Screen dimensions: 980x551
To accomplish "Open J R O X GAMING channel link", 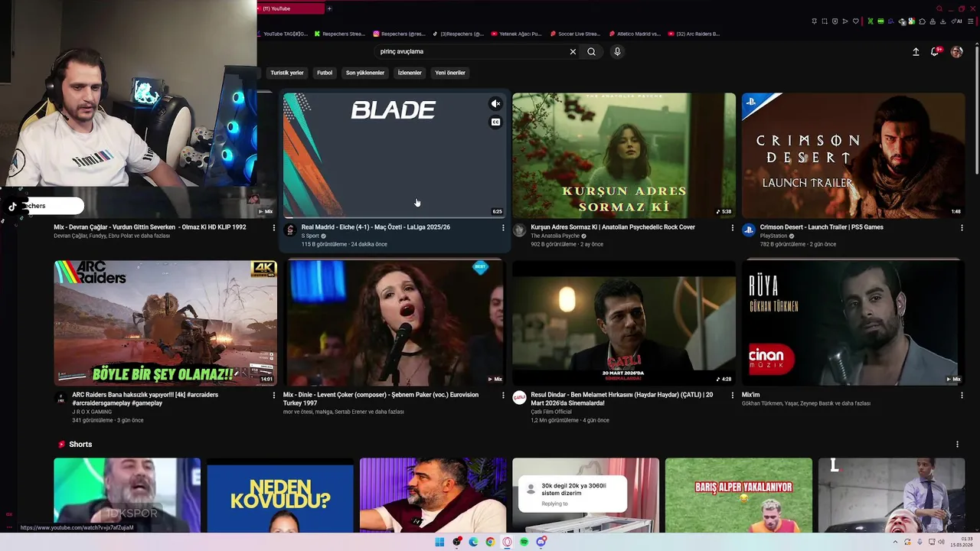I will 92,412.
